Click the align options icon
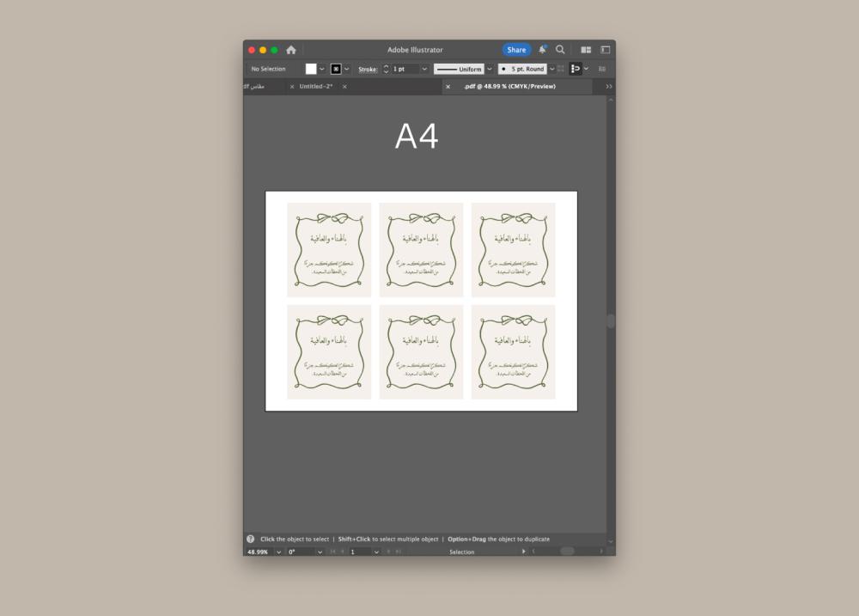Image resolution: width=859 pixels, height=616 pixels. pyautogui.click(x=576, y=69)
